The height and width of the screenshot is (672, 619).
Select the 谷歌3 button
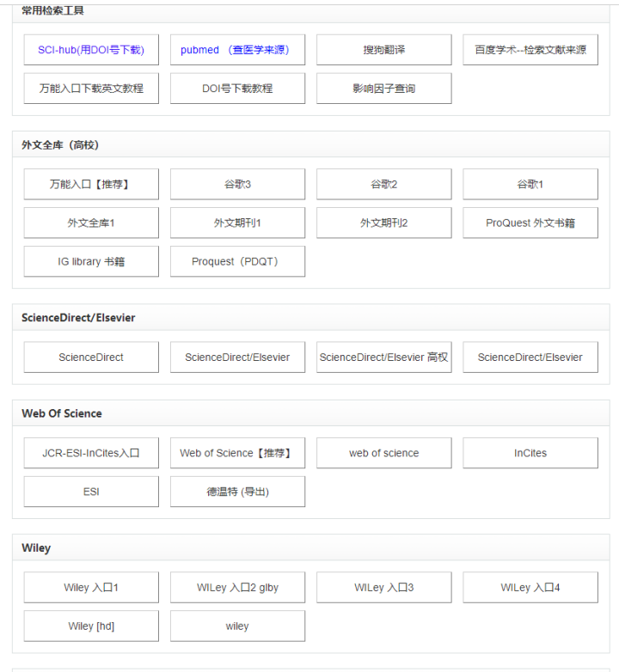(x=237, y=184)
